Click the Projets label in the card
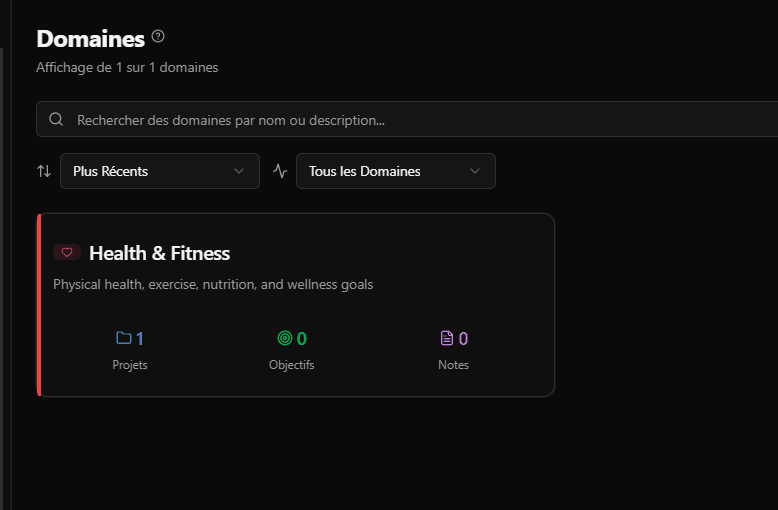778x510 pixels. click(x=130, y=365)
